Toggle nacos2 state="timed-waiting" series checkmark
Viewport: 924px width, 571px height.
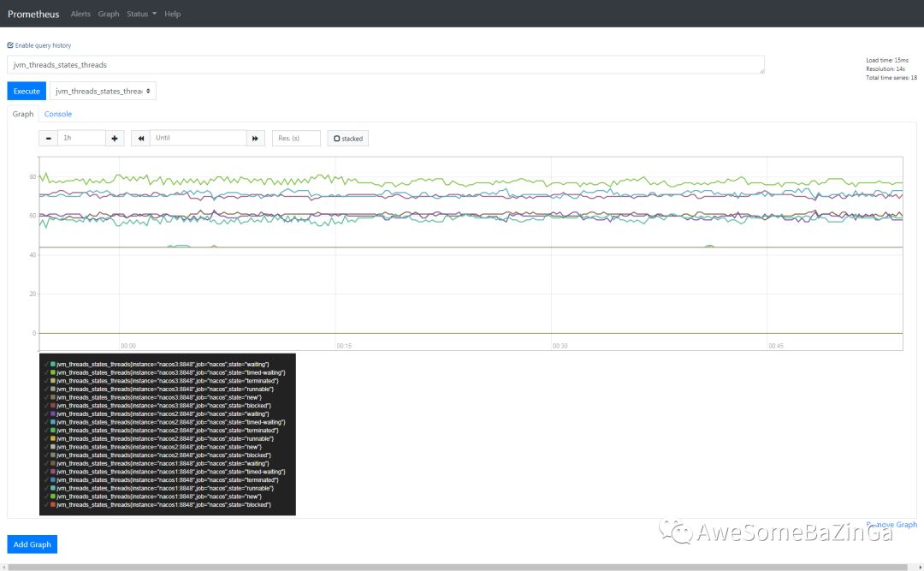[46, 422]
